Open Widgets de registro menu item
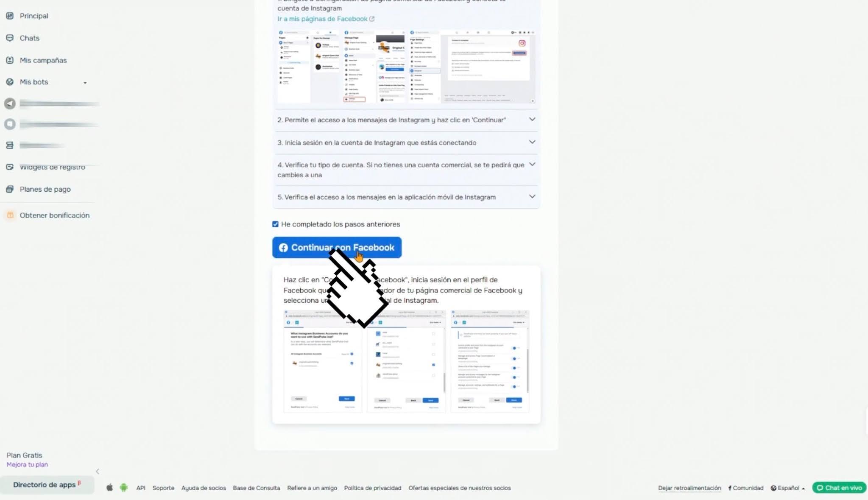The image size is (868, 500). (x=53, y=167)
